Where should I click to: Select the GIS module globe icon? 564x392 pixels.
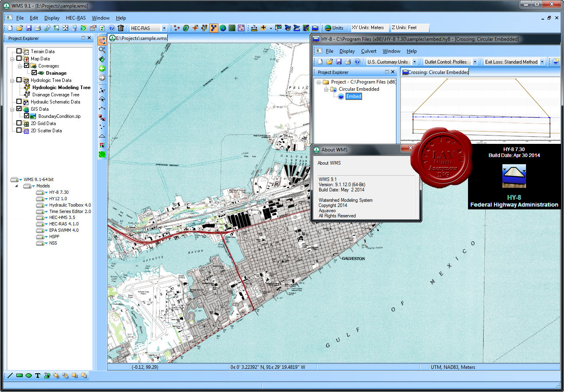coord(223,28)
